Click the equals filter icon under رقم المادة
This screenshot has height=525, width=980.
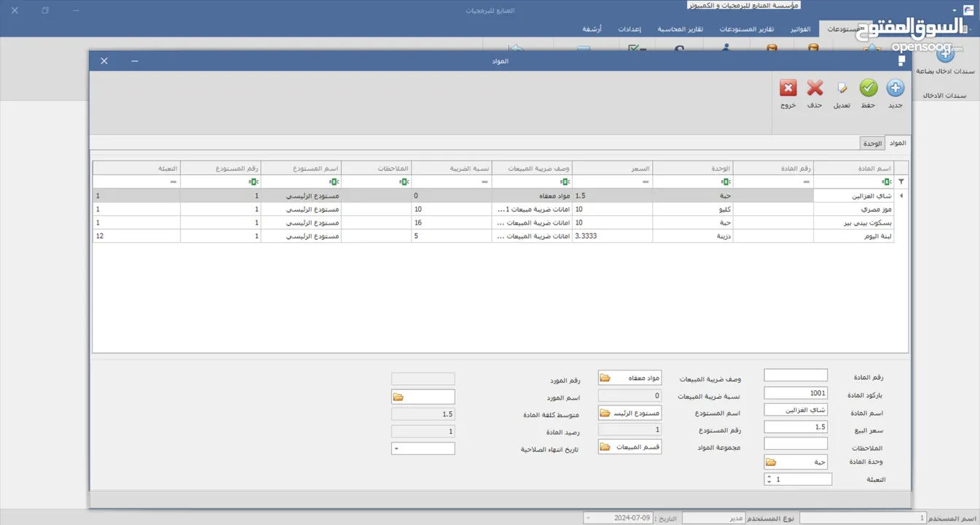point(805,182)
